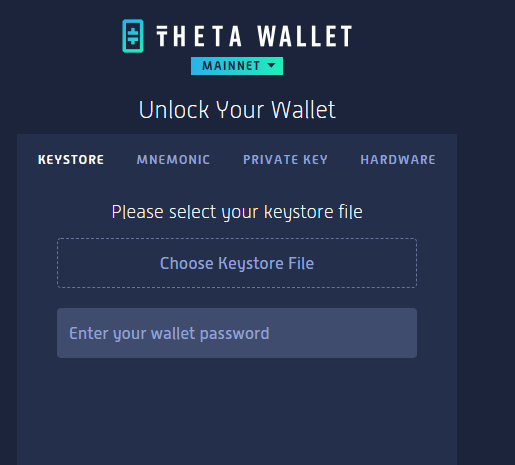
Task: Click the teal Theta Wallet logo icon
Action: [133, 36]
